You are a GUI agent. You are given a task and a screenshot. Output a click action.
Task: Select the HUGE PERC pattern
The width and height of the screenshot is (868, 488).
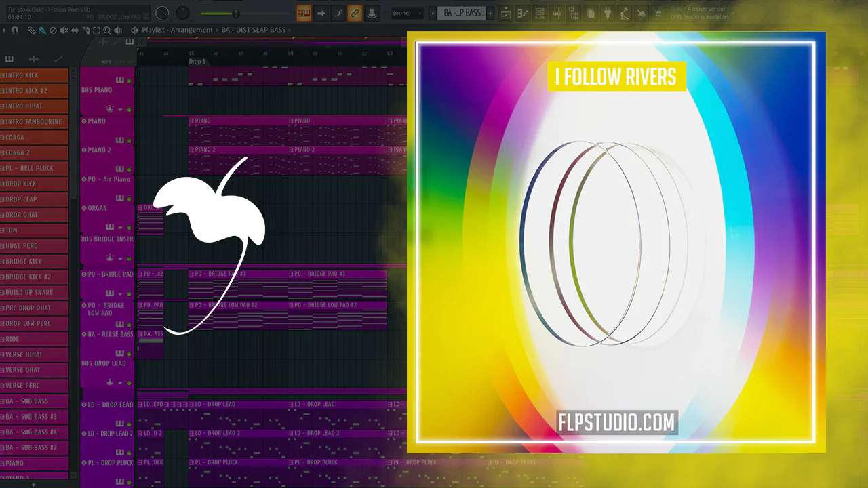pyautogui.click(x=34, y=246)
